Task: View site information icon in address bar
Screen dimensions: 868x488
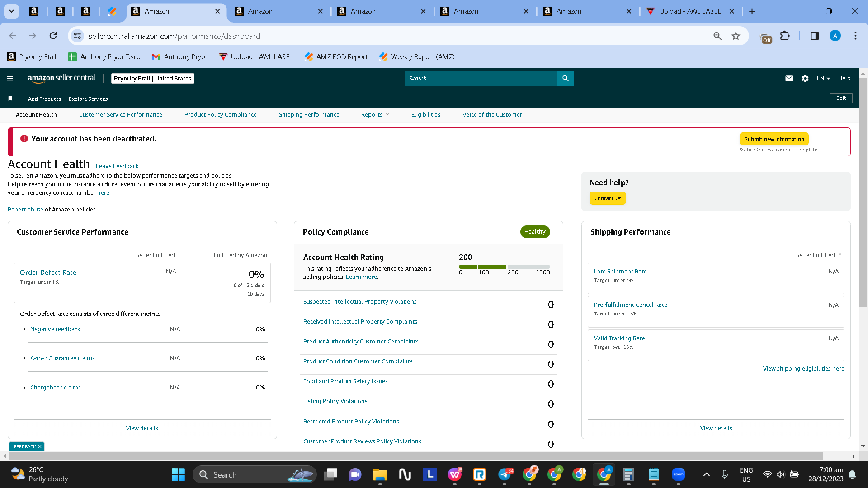Action: tap(78, 36)
